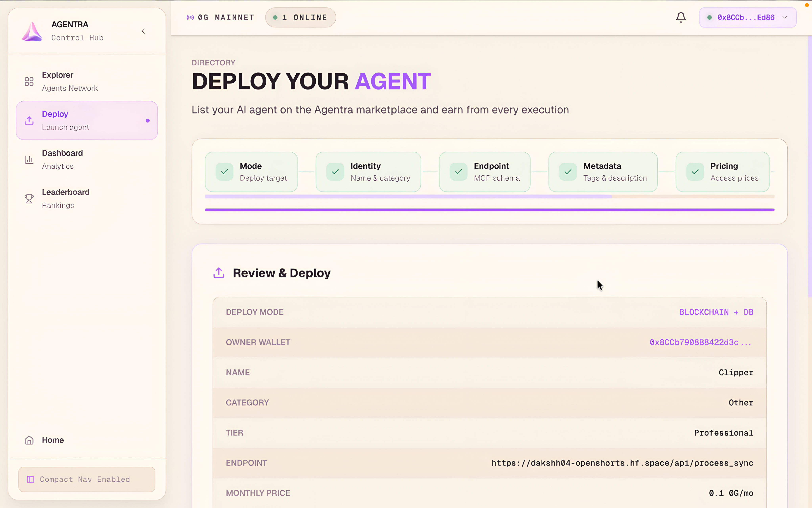
Task: Click the ENDPOINT row label
Action: 246,463
